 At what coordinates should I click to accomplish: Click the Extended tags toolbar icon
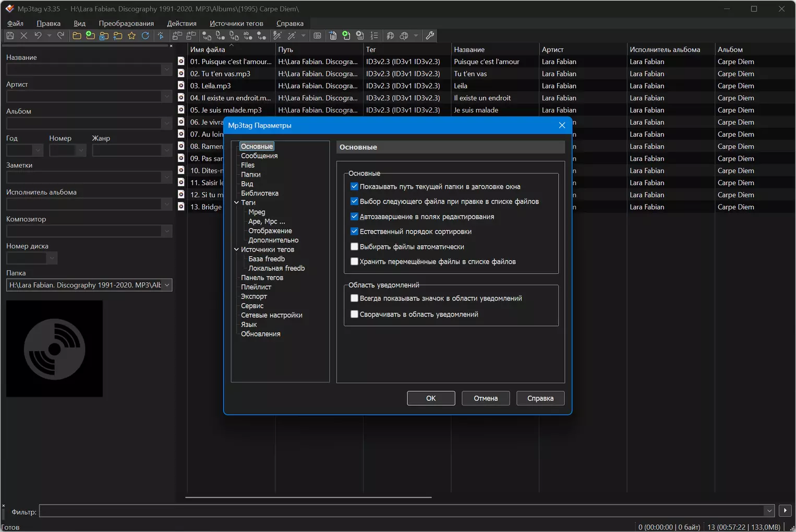[x=317, y=35]
